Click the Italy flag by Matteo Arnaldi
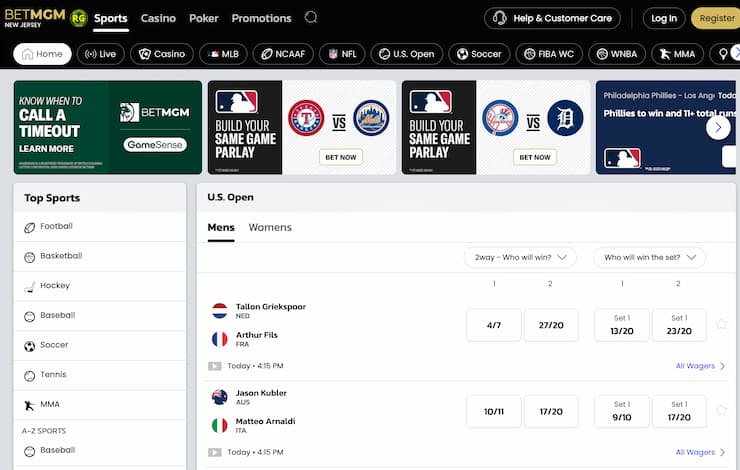 tap(219, 425)
